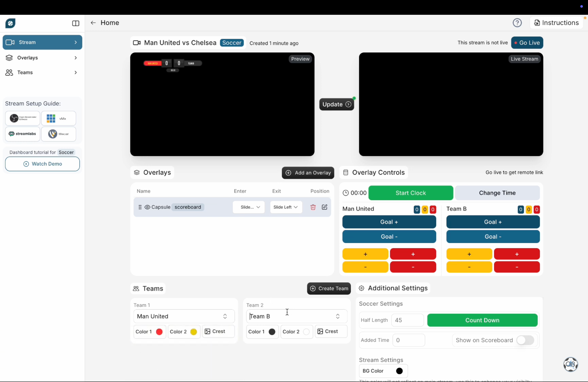Click Create Team button
The image size is (588, 382).
pyautogui.click(x=329, y=289)
